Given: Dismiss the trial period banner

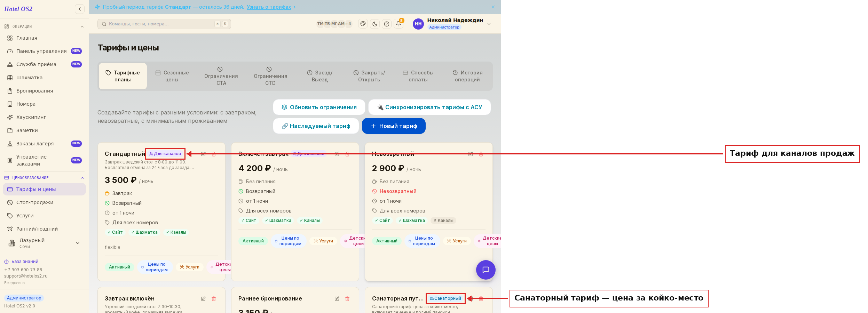Looking at the screenshot, I should (493, 7).
